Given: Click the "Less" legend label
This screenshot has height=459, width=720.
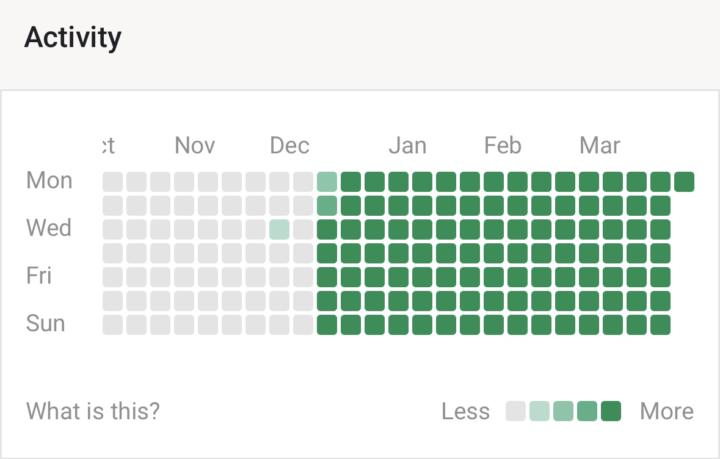Looking at the screenshot, I should coord(466,411).
